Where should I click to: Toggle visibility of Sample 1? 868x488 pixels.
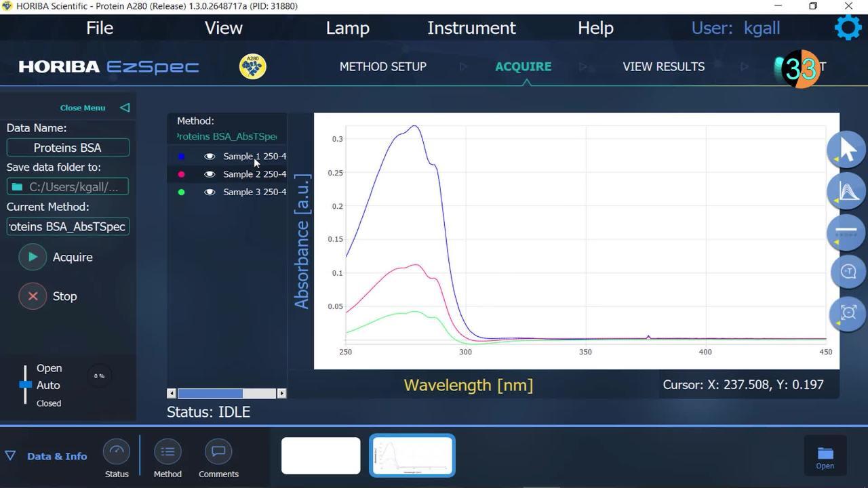(210, 157)
